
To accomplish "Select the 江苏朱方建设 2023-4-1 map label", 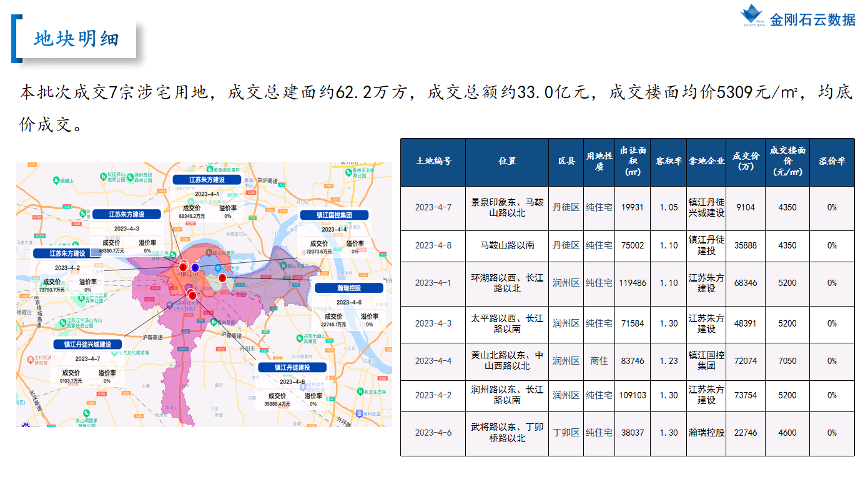I will 207,179.
